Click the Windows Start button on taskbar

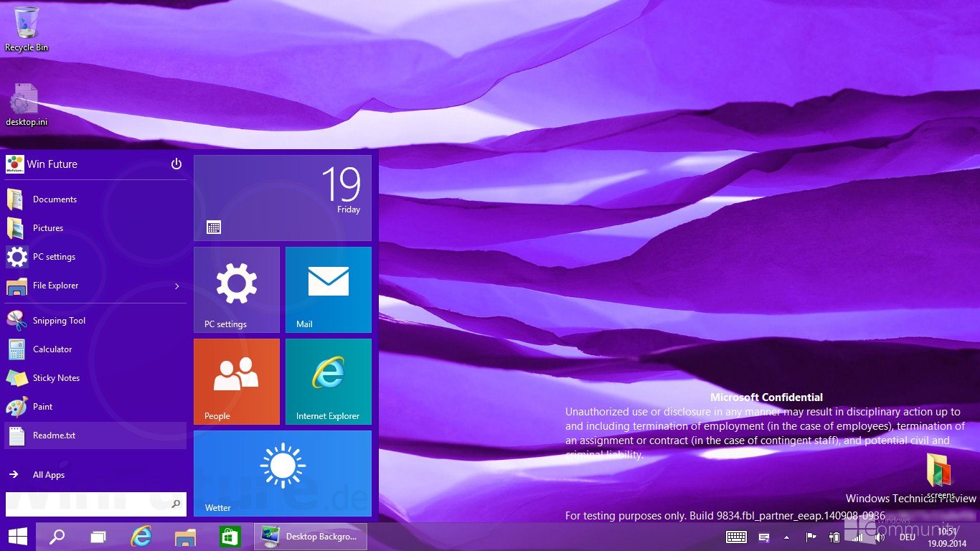click(x=18, y=537)
